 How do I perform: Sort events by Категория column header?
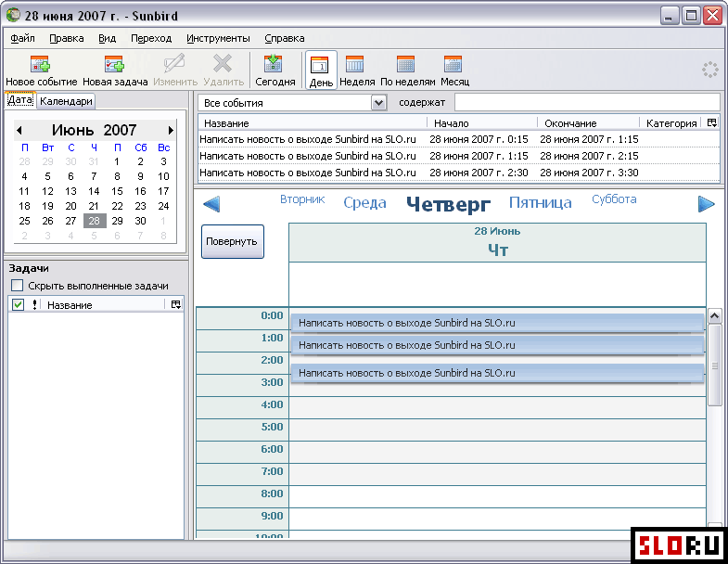(671, 123)
